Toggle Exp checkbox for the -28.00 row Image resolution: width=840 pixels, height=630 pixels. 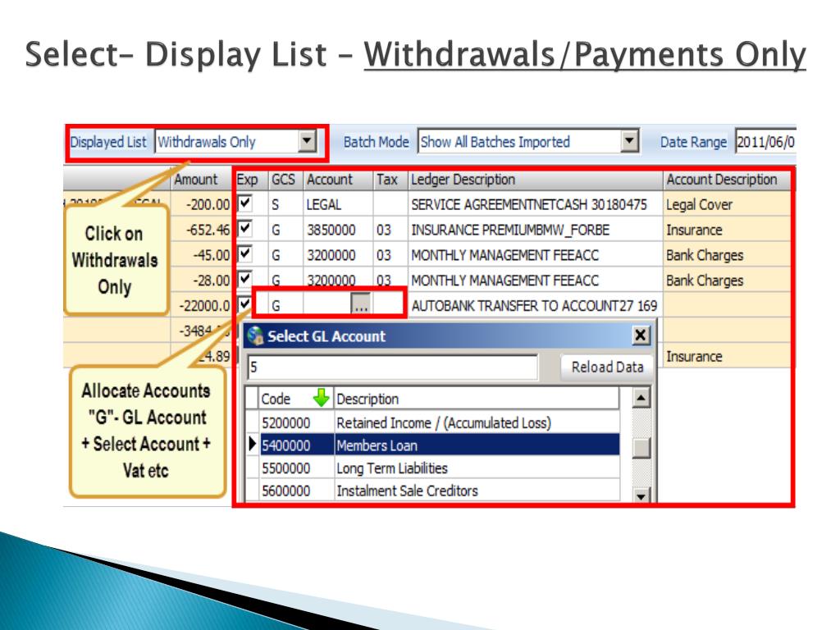(x=244, y=279)
